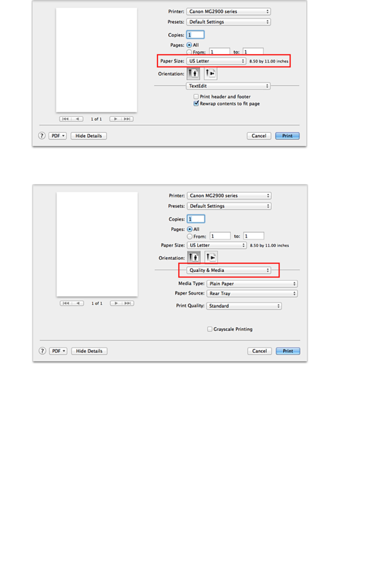Go to first/previous page in upper preview
The height and width of the screenshot is (582, 392).
pyautogui.click(x=71, y=119)
